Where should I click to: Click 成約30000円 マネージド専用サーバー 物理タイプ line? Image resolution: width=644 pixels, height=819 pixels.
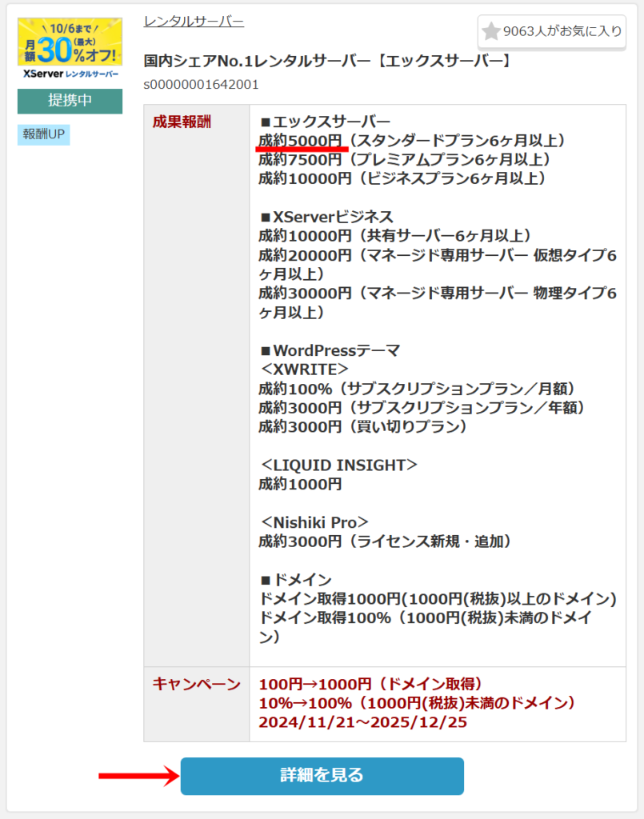point(438,302)
